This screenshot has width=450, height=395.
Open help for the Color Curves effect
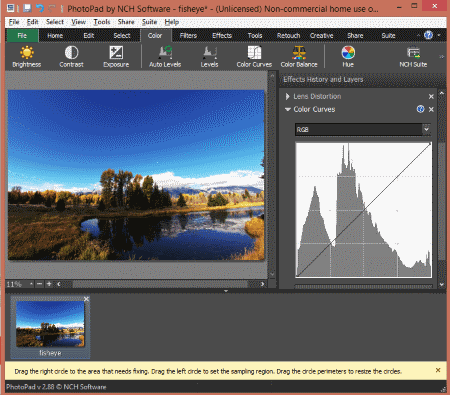pyautogui.click(x=420, y=109)
